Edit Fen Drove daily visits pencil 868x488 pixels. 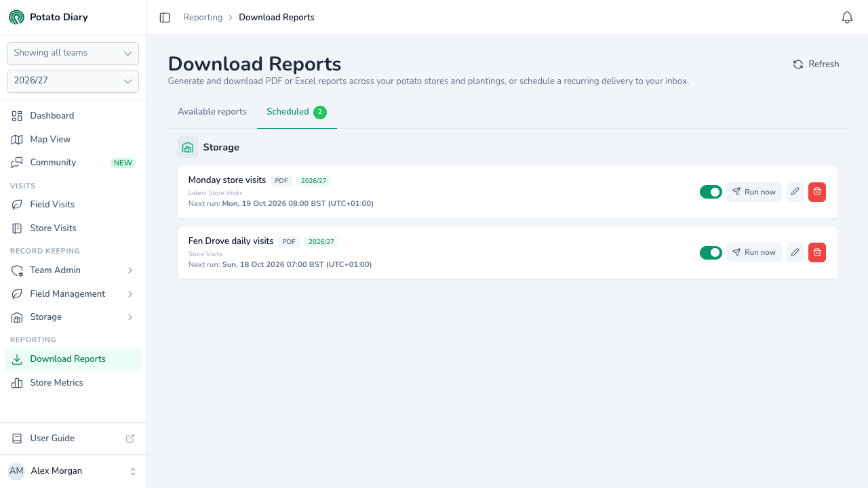(x=795, y=252)
